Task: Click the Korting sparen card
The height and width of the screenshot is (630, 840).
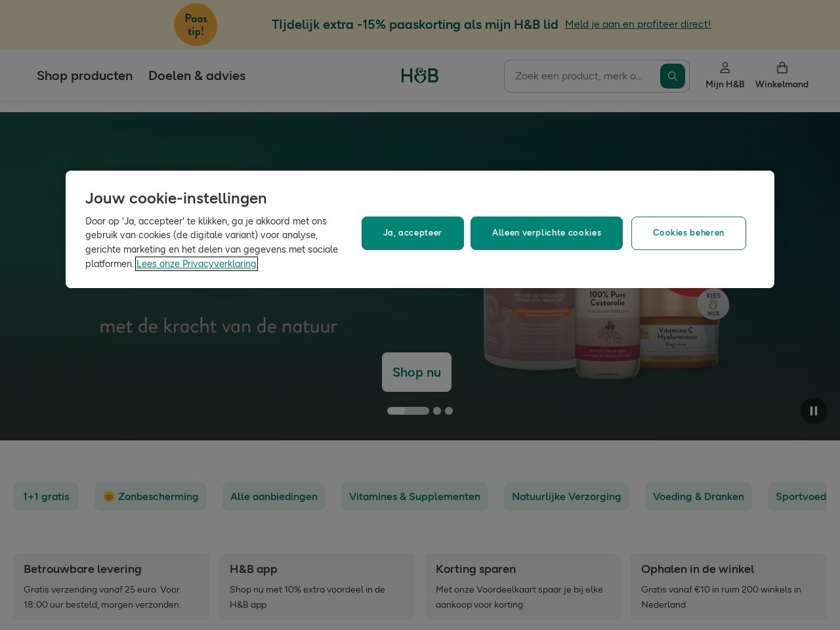Action: pos(523,587)
